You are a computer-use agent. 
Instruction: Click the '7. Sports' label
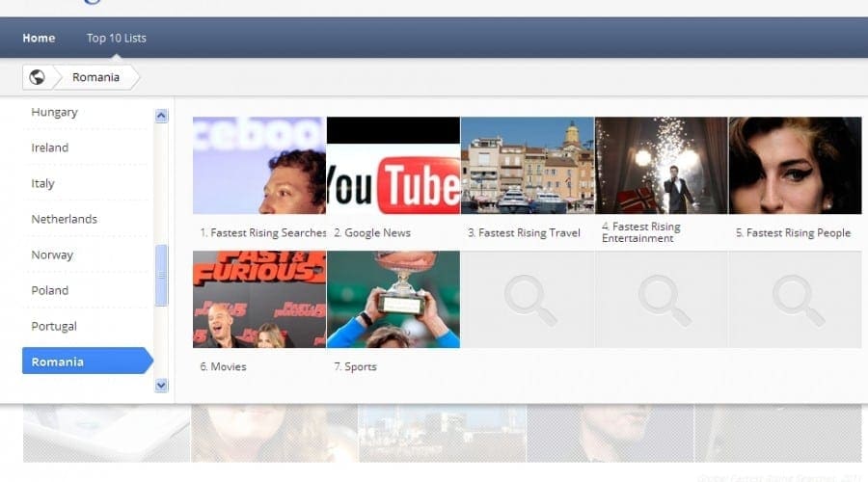(355, 366)
